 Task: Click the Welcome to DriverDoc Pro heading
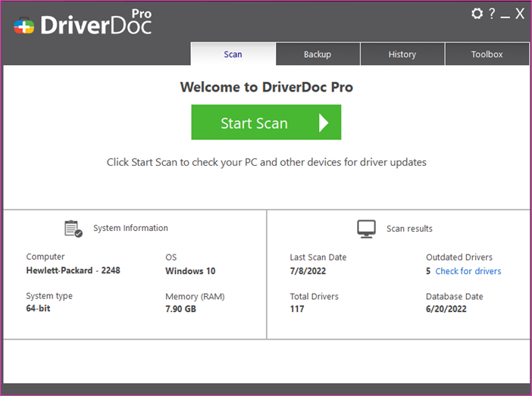(x=266, y=87)
